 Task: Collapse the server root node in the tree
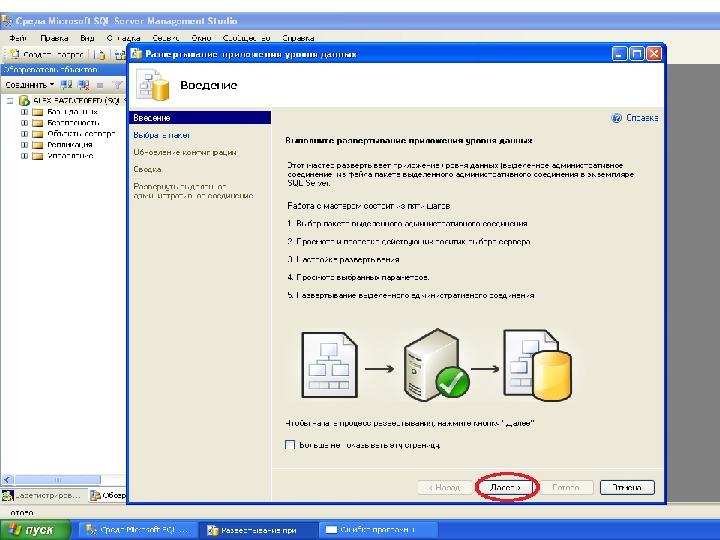10,101
